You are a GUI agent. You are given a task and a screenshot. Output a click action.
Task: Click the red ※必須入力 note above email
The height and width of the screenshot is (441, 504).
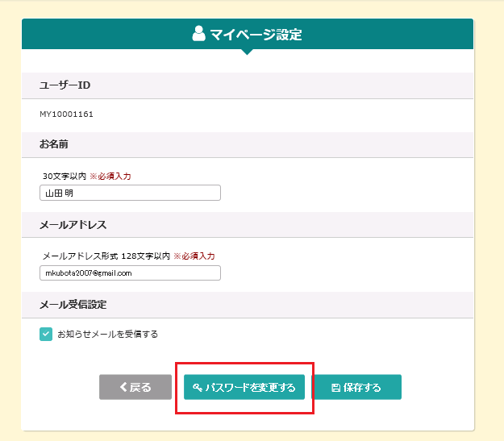tap(194, 256)
